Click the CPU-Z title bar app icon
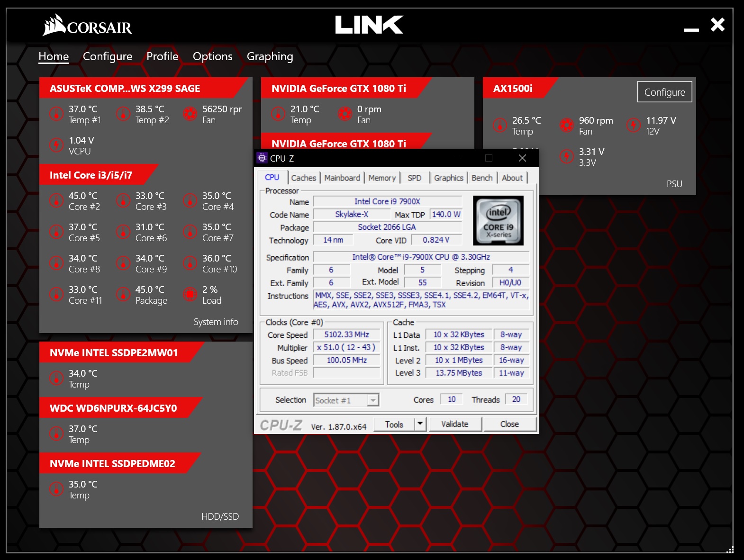This screenshot has height=560, width=744. 262,158
